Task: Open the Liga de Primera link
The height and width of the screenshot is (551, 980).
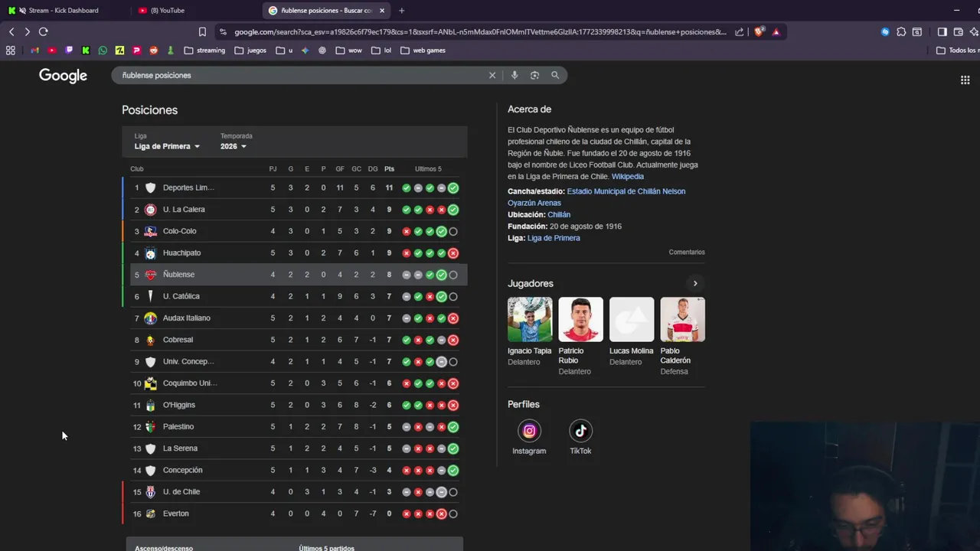Action: 554,238
